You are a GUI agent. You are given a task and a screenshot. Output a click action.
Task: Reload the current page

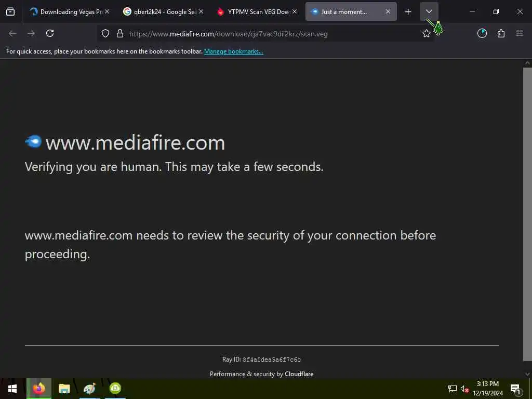pyautogui.click(x=50, y=33)
